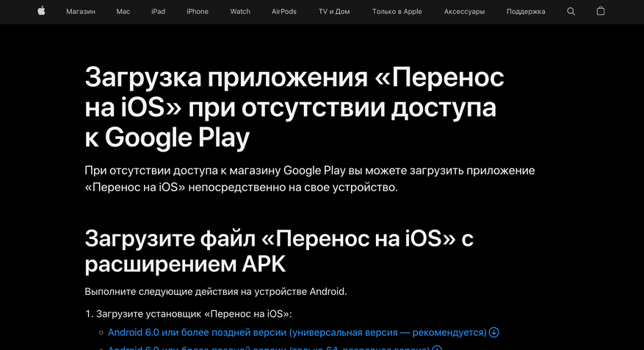Open the shopping bag icon

pos(601,11)
